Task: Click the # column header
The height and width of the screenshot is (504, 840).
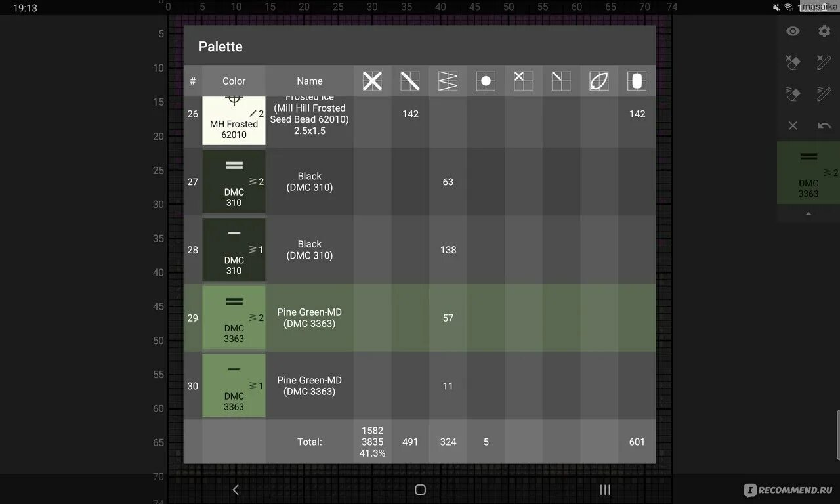Action: click(x=192, y=81)
